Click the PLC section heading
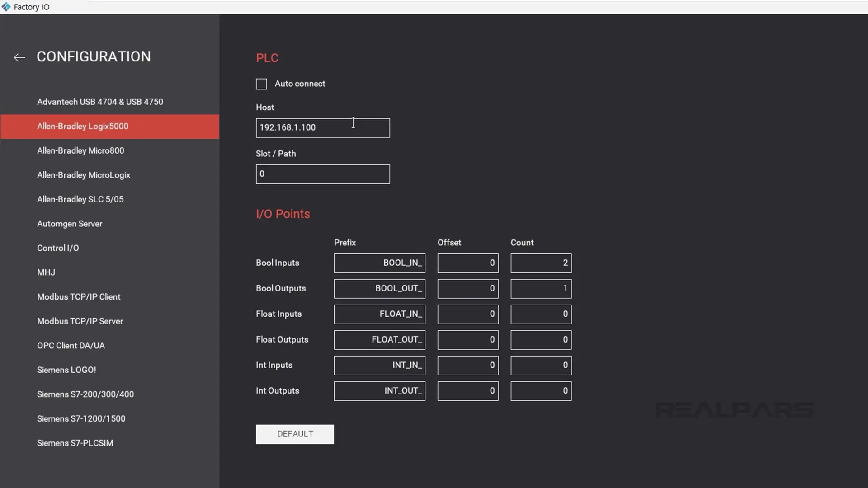Viewport: 868px width, 488px height. (267, 58)
